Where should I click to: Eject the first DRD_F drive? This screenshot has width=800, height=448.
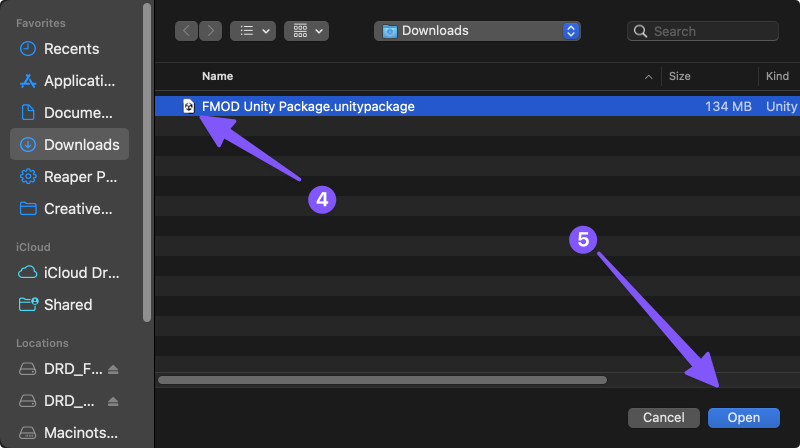pyautogui.click(x=113, y=369)
